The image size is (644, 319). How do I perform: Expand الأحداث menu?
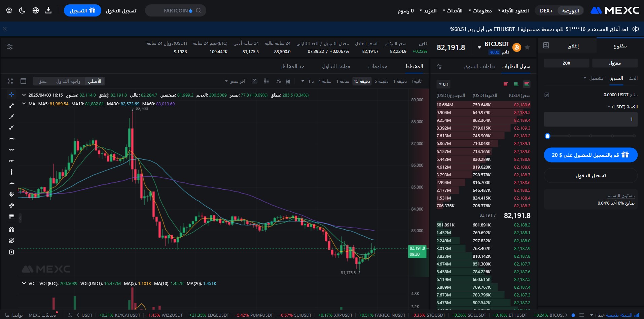click(453, 11)
